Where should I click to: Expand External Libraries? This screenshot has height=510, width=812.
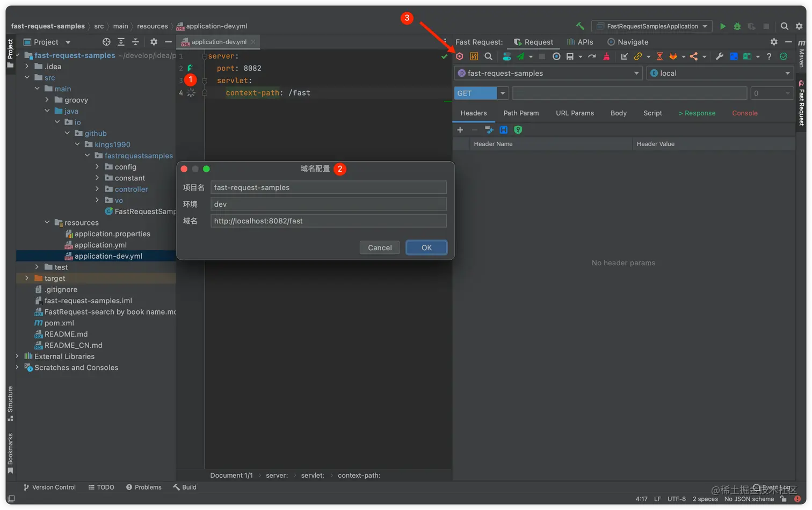(x=17, y=356)
